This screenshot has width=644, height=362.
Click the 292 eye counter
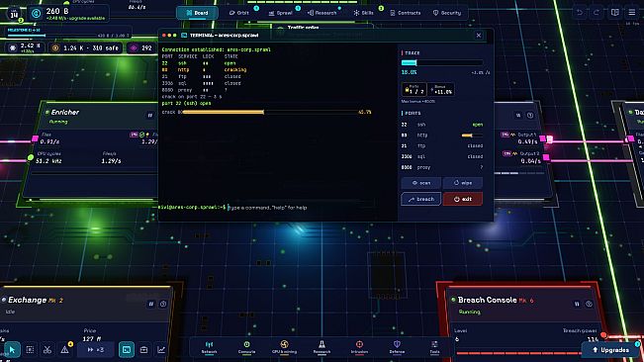click(x=141, y=48)
